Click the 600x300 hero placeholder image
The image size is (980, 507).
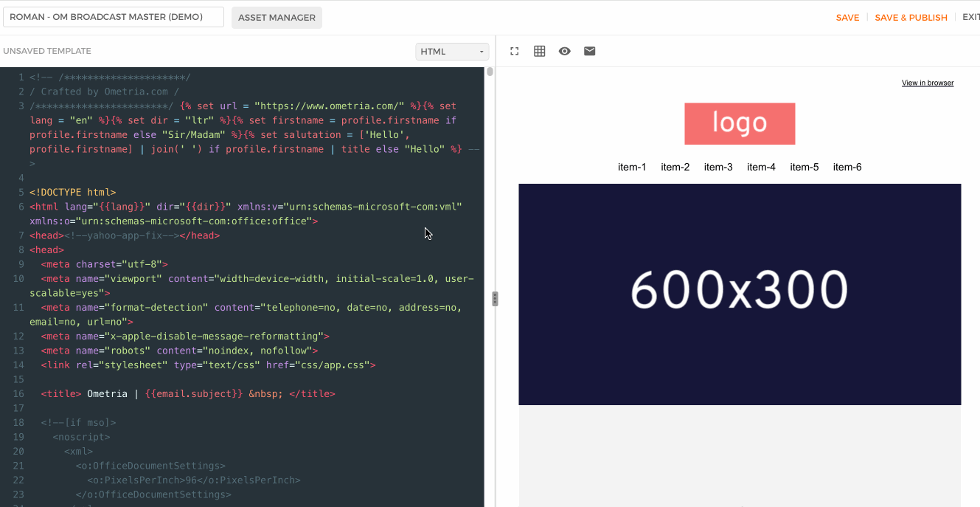point(740,294)
